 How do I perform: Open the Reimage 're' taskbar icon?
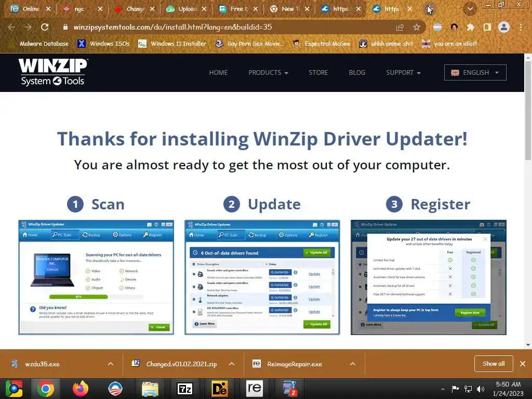coord(254,388)
